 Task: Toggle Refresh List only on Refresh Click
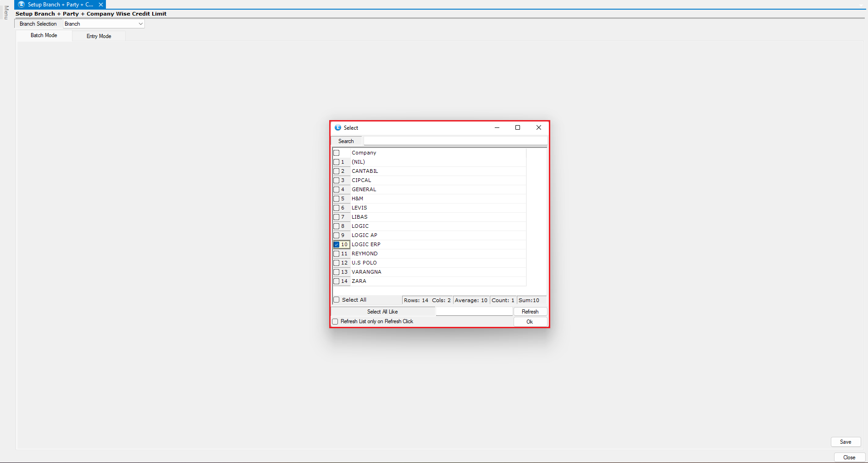click(x=335, y=322)
